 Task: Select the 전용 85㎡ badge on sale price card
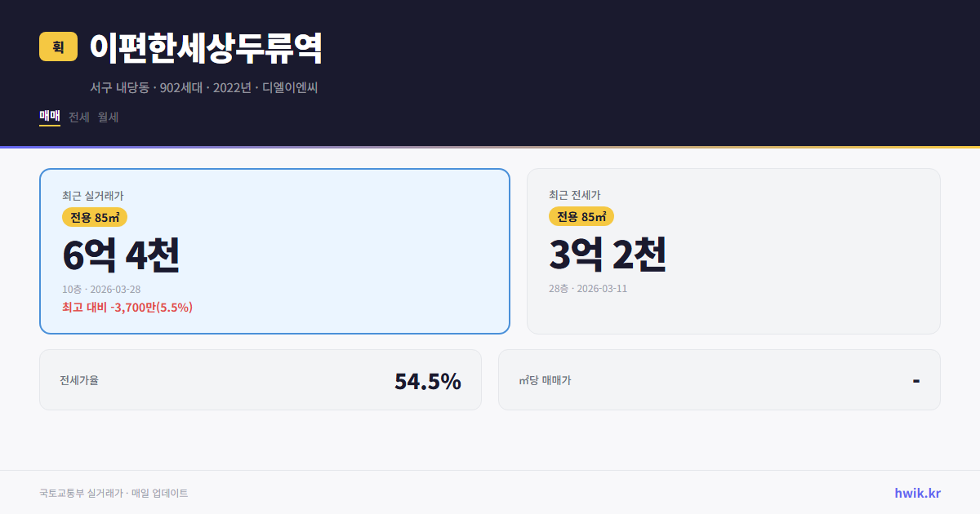tap(93, 217)
